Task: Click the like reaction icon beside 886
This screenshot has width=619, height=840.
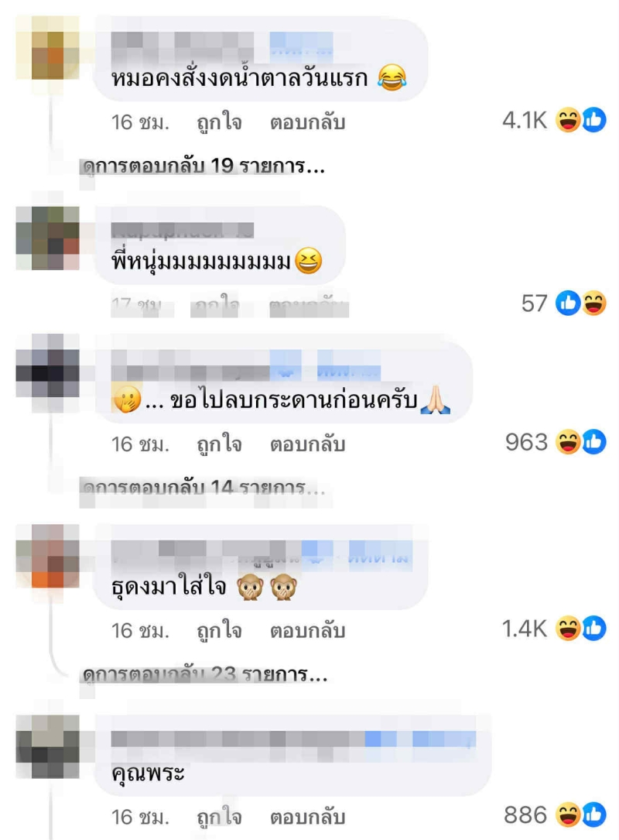Action: point(593,814)
